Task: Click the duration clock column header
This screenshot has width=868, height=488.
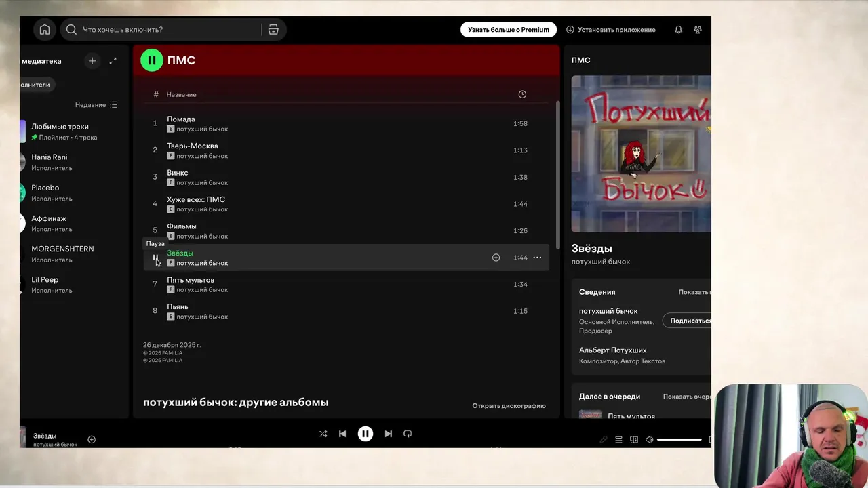Action: (x=522, y=94)
